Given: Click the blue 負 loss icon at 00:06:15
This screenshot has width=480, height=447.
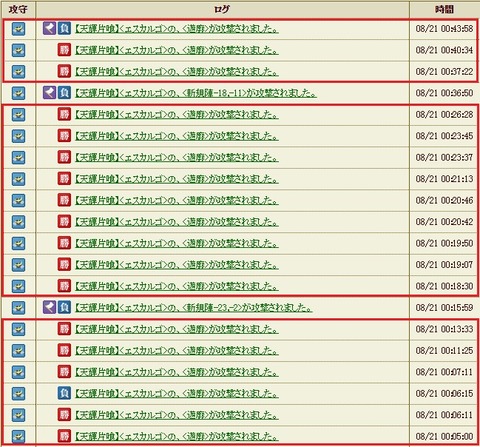Looking at the screenshot, I should (64, 393).
